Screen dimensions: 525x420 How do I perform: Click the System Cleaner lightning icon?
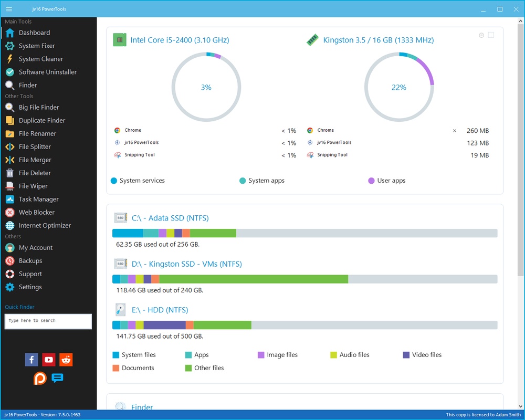pos(9,59)
